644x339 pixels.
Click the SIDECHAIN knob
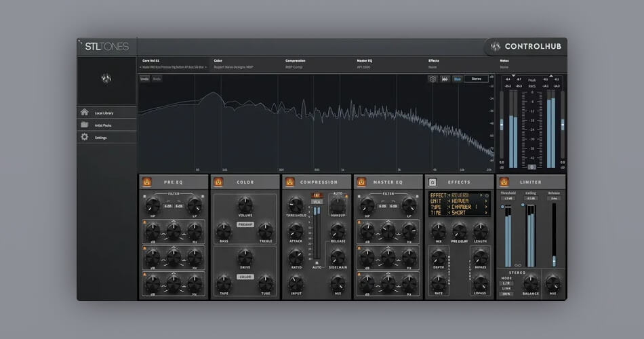click(338, 257)
